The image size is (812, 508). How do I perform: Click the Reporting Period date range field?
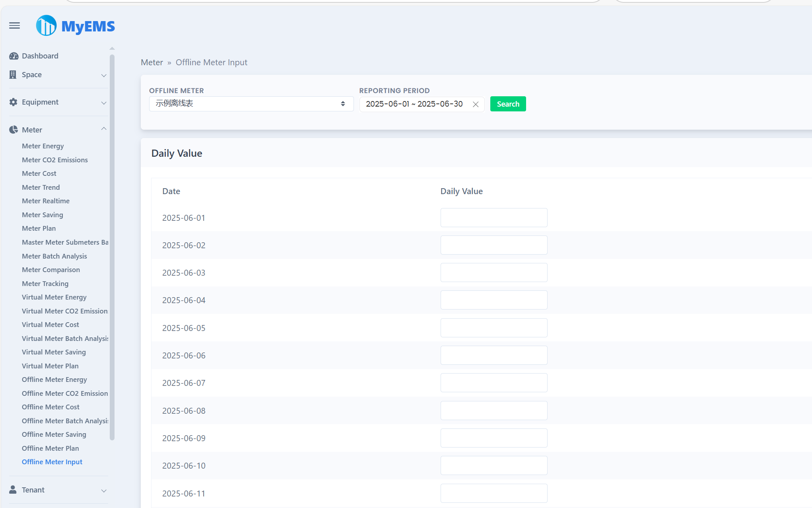pos(414,104)
